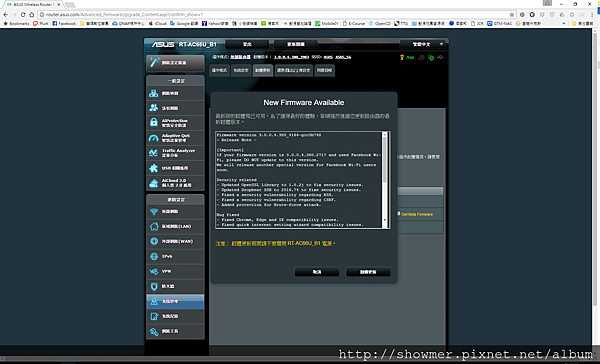Open the iCloud bookmark
Image resolution: width=600 pixels, height=364 pixels.
point(157,24)
